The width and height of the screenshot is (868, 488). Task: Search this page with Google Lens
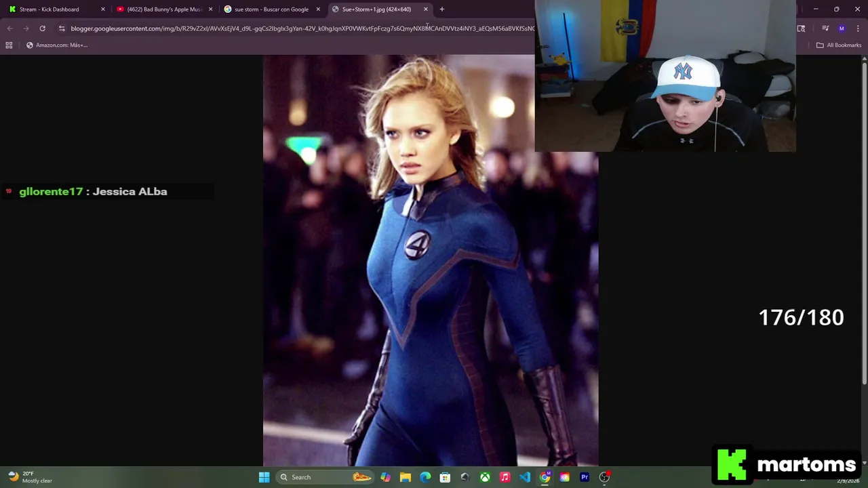[x=801, y=28]
